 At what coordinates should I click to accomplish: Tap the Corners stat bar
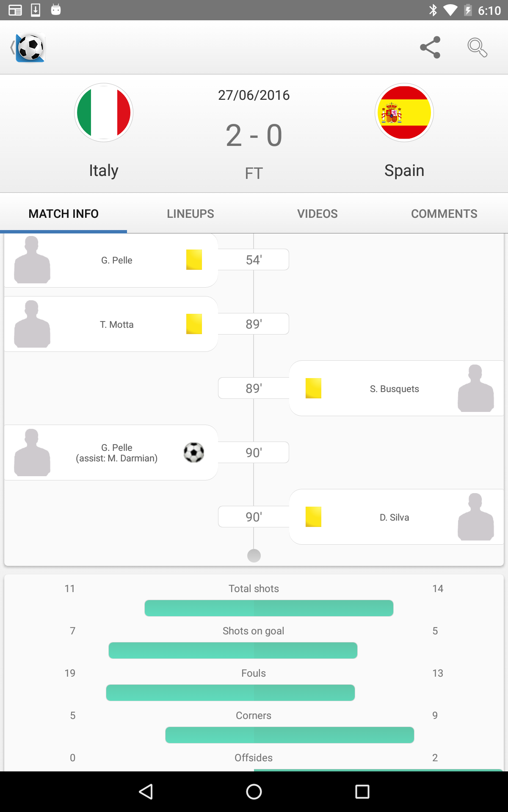coord(290,735)
